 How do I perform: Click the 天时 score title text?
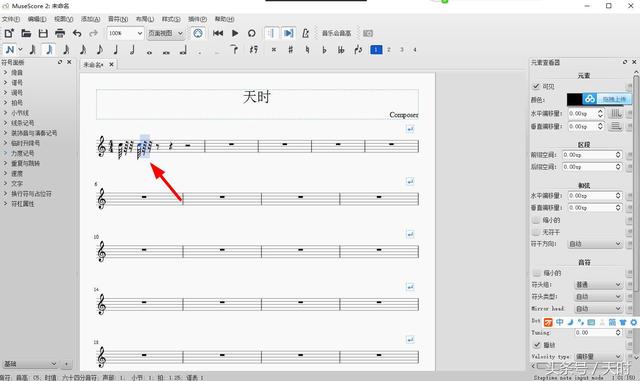[x=257, y=97]
